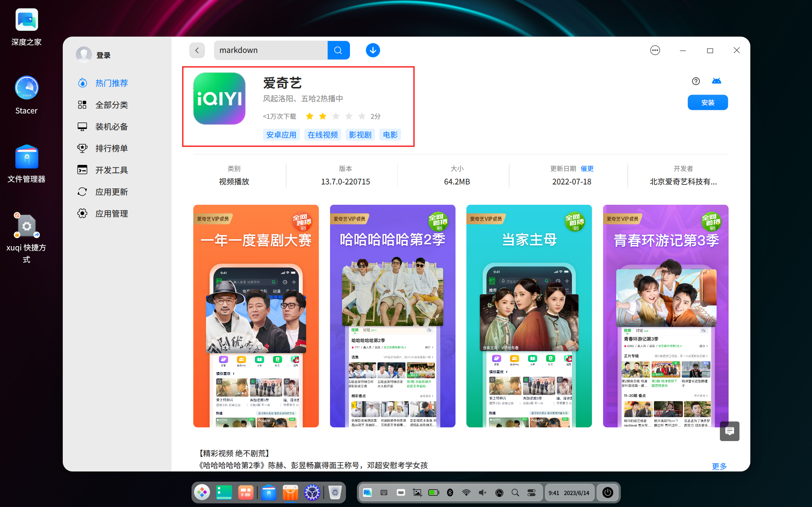View the 排行榜单 rankings
The image size is (812, 507).
tap(111, 148)
